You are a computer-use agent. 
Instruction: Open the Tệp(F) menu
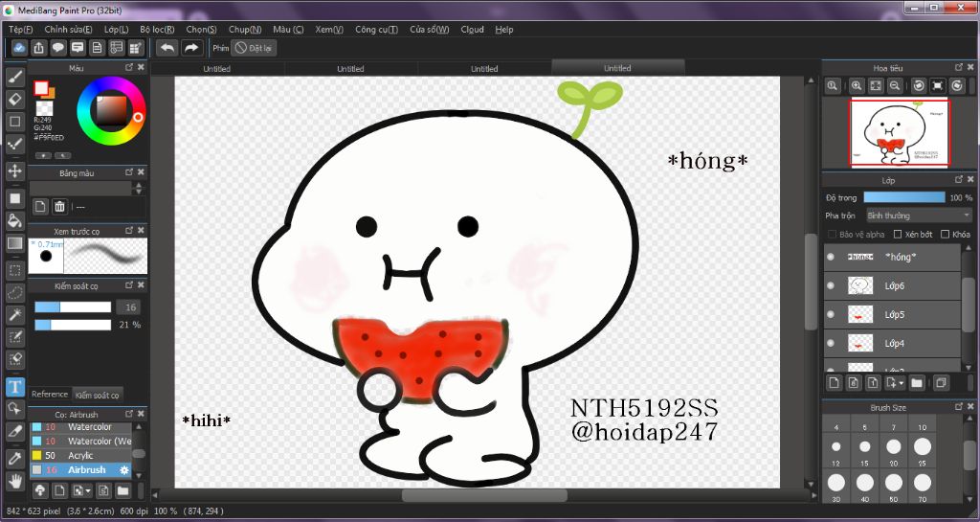tap(21, 30)
